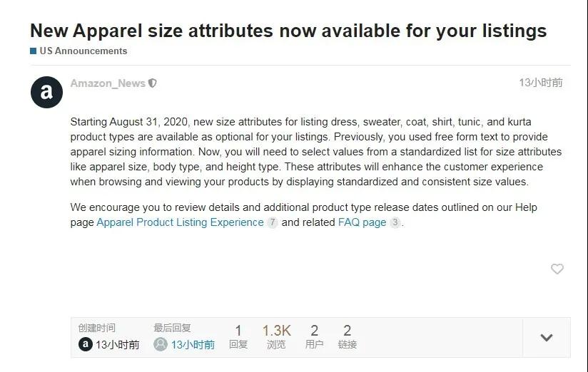Jump to last reply 13小时前 link
This screenshot has height=372, width=588.
click(193, 344)
